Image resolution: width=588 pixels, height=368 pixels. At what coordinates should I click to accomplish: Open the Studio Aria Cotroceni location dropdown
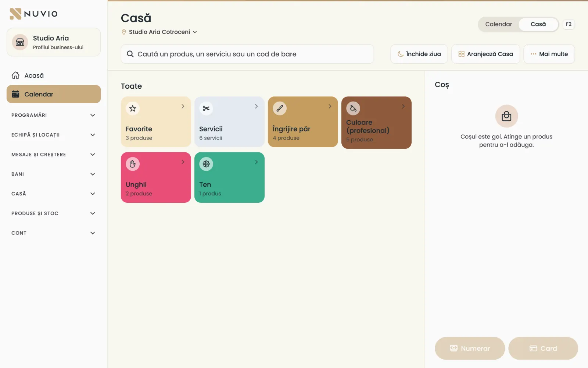(159, 32)
